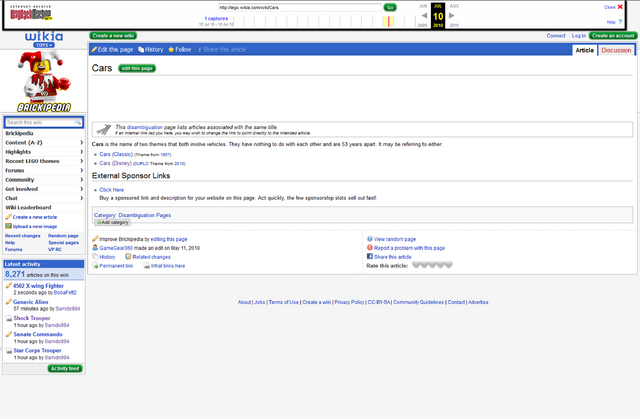Click the Log in link
The image size is (640, 419).
tap(578, 36)
